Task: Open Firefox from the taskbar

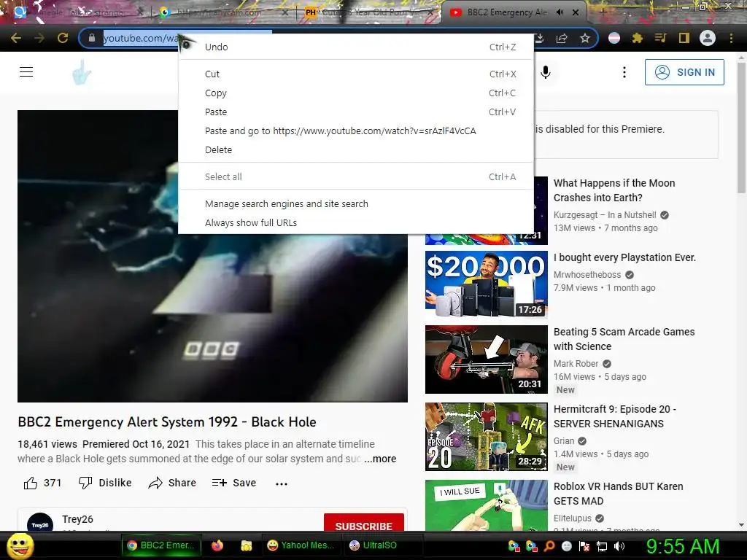Action: (217, 545)
